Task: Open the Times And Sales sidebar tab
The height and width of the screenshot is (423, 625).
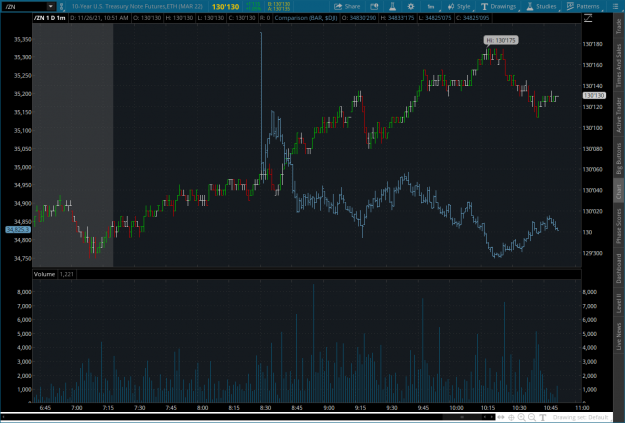Action: pos(619,66)
